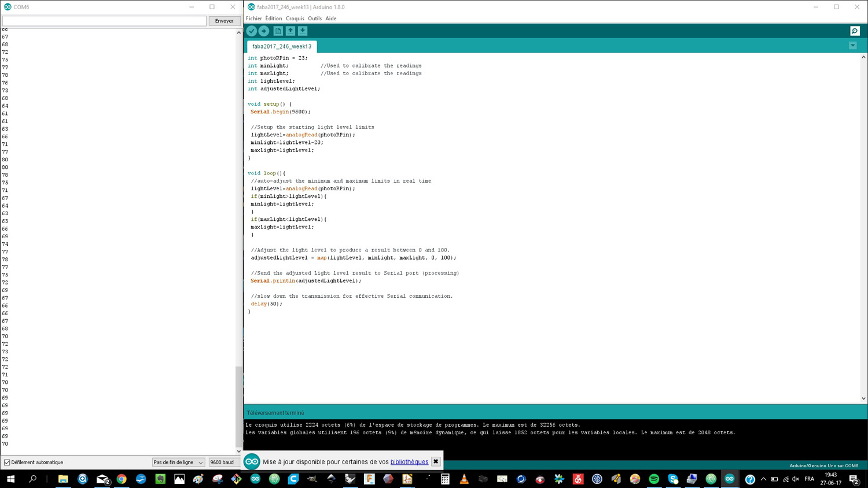
Task: Open Fusion 360 from the taskbar
Action: coord(370,479)
